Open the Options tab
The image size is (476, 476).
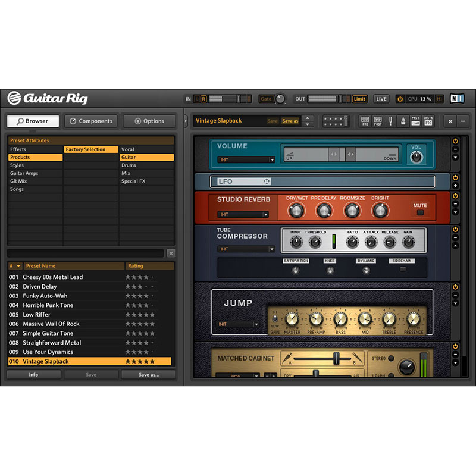coord(149,121)
